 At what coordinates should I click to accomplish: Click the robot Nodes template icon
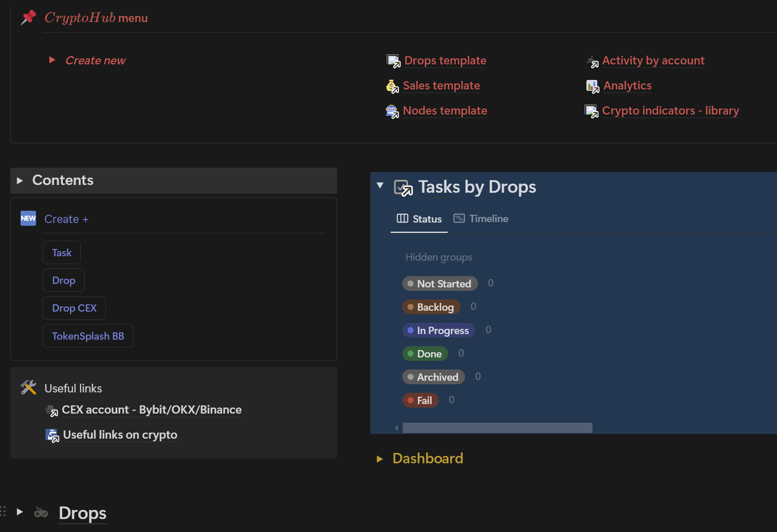(x=392, y=111)
